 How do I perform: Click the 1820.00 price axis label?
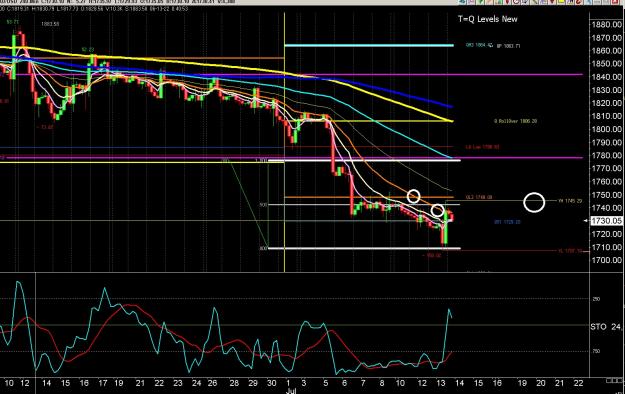(x=607, y=103)
